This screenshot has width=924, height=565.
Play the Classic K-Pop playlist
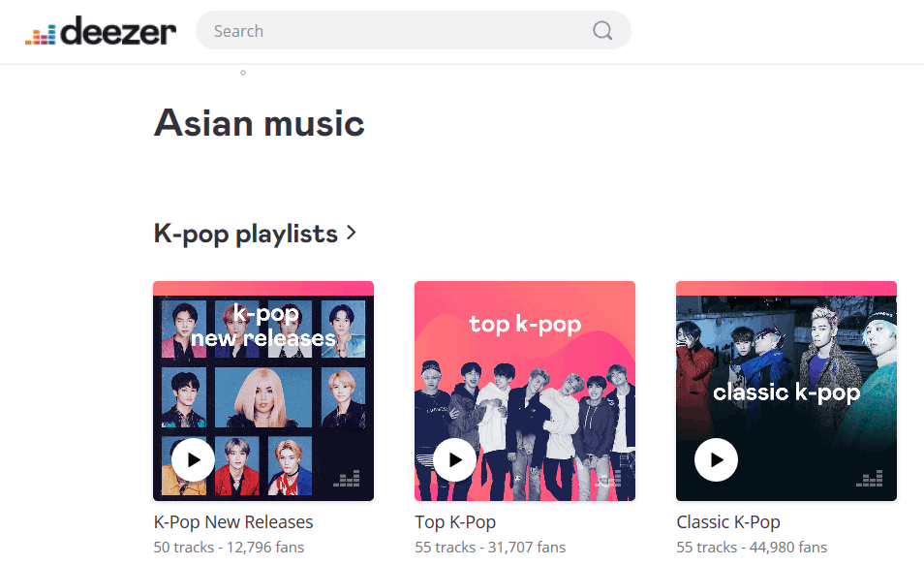click(716, 459)
